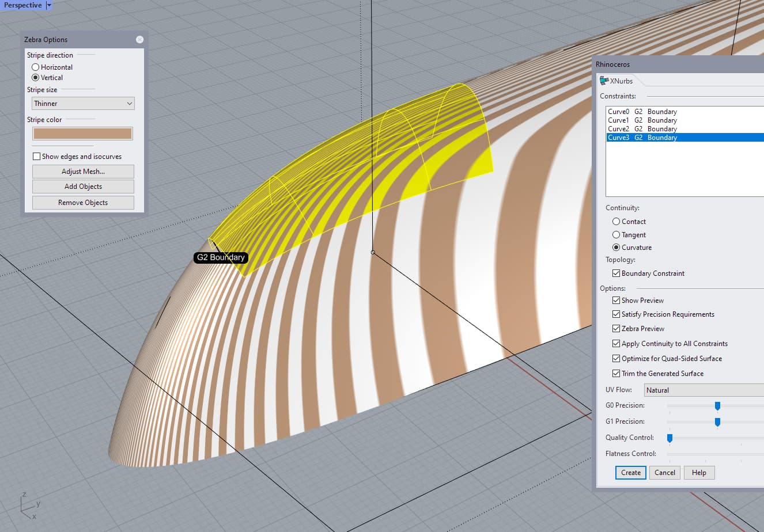Select the Perspective viewport title
Viewport: 764px width, 532px height.
click(x=23, y=5)
